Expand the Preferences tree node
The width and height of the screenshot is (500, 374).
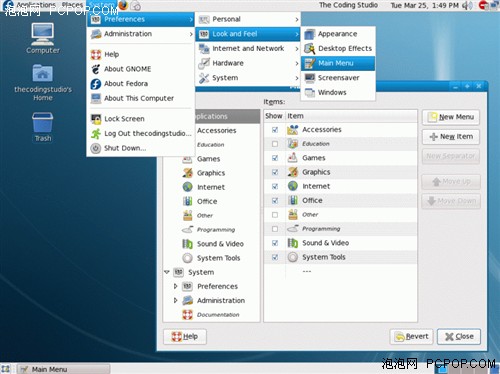point(176,286)
